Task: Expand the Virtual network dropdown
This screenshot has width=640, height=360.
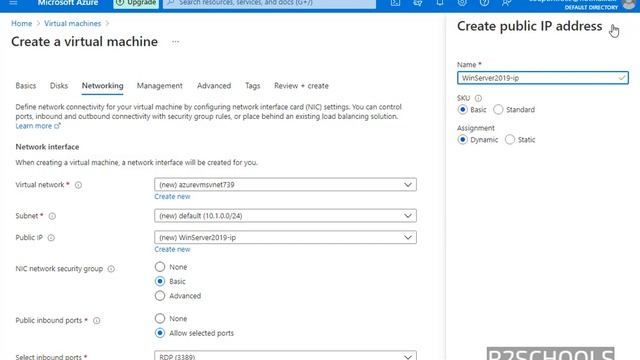Action: (x=285, y=184)
